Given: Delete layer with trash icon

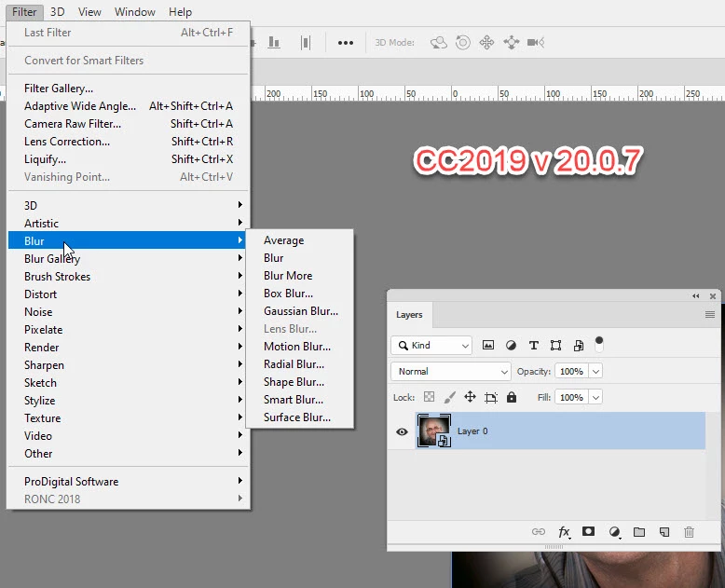Looking at the screenshot, I should coord(689,532).
